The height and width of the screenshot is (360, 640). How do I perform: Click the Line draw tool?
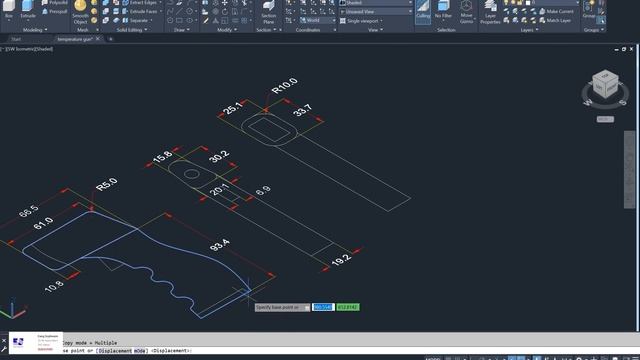180,11
